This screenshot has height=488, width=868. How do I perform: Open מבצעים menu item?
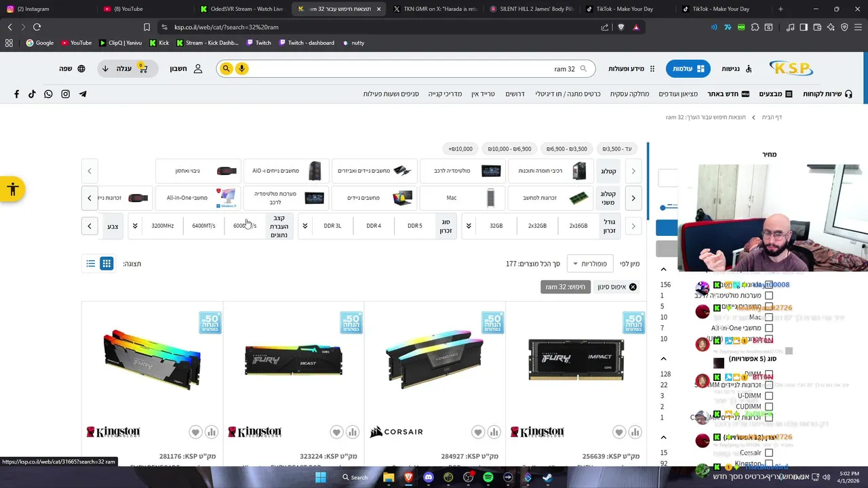pyautogui.click(x=776, y=94)
